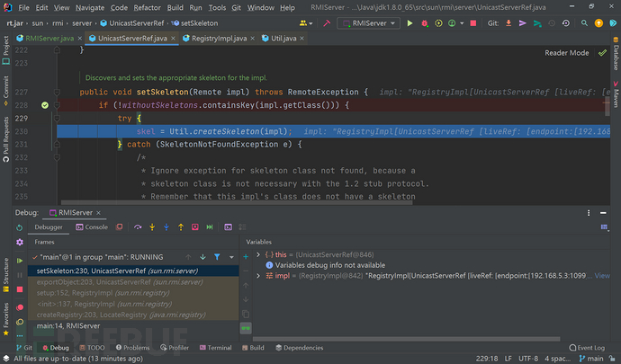Click View link for impl value
Image resolution: width=621 pixels, height=364 pixels.
click(x=602, y=276)
